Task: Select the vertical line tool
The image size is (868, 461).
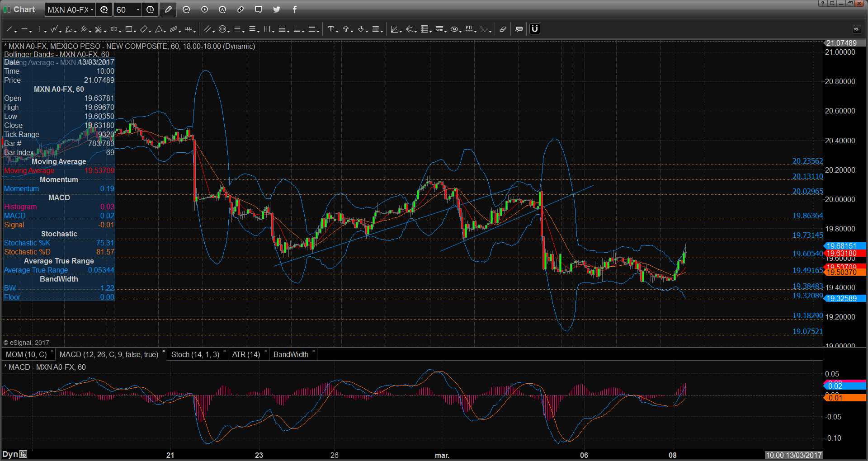Action: point(39,29)
